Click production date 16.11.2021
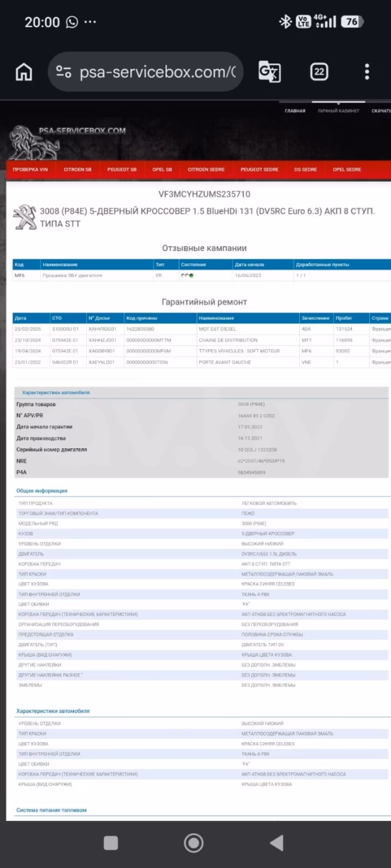The height and width of the screenshot is (868, 391). [251, 438]
